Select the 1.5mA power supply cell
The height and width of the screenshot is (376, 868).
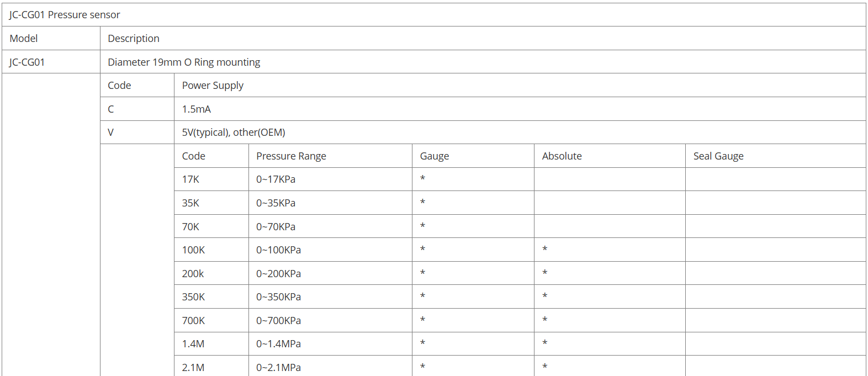(x=197, y=109)
